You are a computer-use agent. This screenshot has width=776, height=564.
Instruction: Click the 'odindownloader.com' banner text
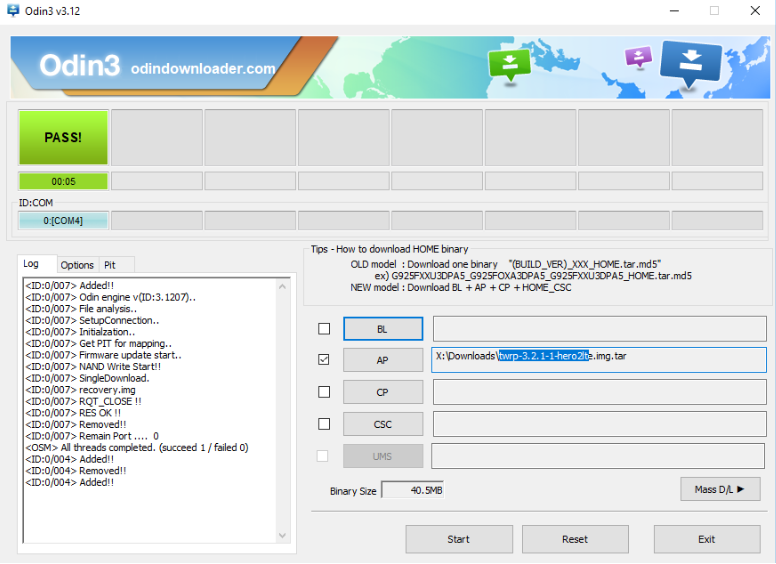point(203,68)
